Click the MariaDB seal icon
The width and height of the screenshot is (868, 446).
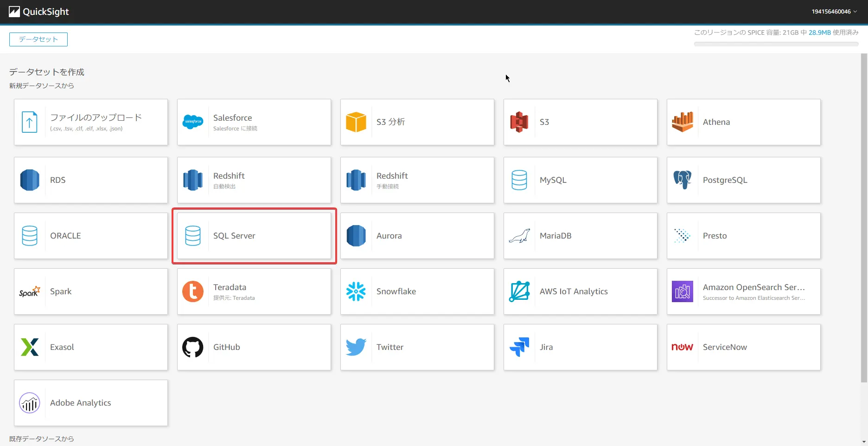519,236
